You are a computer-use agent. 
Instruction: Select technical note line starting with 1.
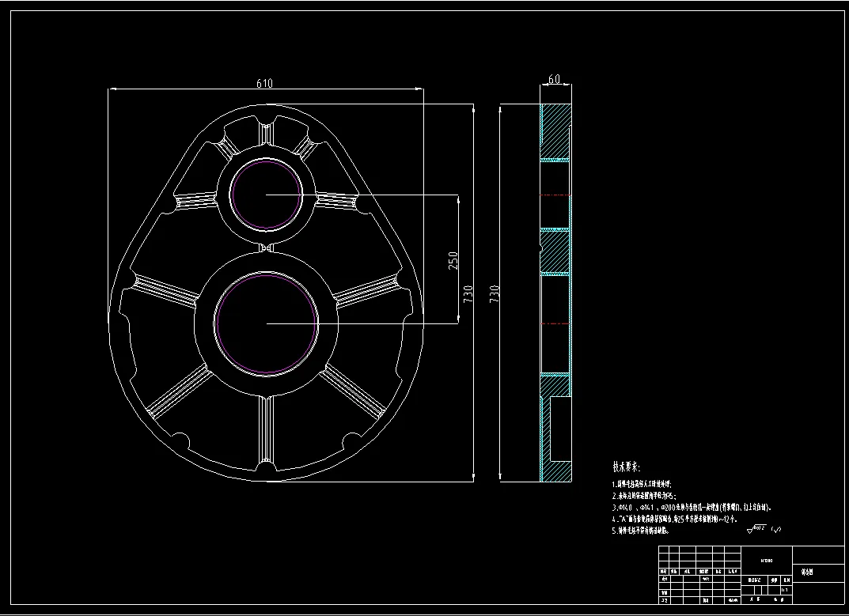pos(642,485)
